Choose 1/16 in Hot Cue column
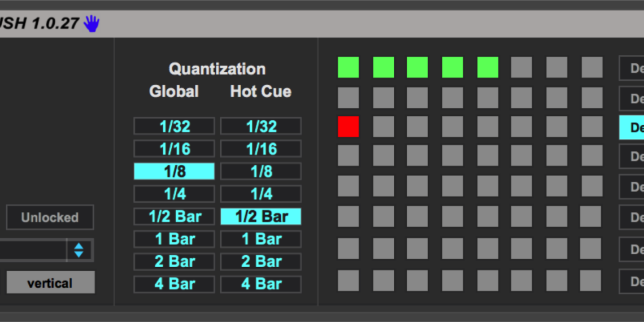 pyautogui.click(x=260, y=149)
